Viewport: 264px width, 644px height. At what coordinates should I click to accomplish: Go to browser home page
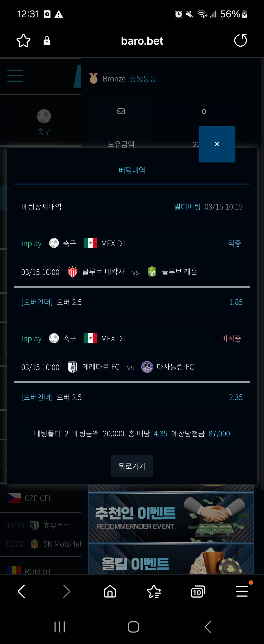pos(110,592)
